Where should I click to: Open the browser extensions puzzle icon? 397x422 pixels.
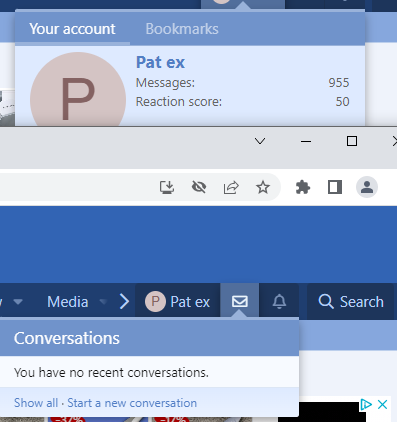pyautogui.click(x=303, y=187)
